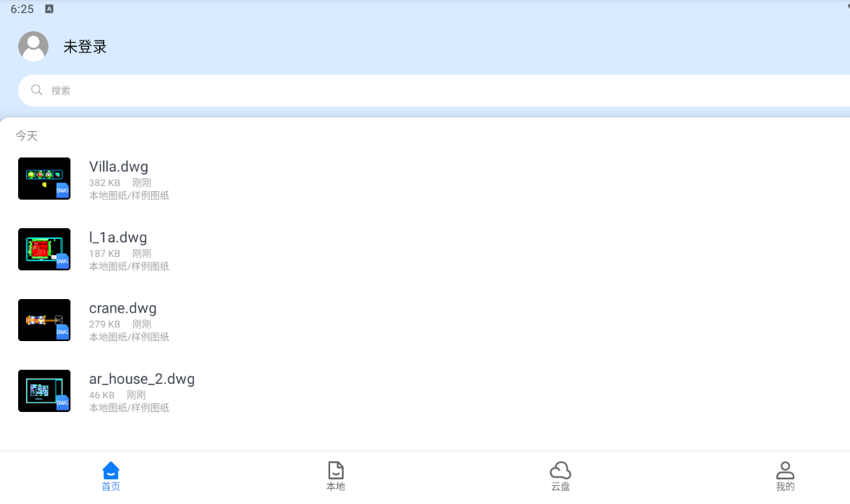The height and width of the screenshot is (504, 850).
Task: Click the 今天 section header
Action: tap(27, 135)
